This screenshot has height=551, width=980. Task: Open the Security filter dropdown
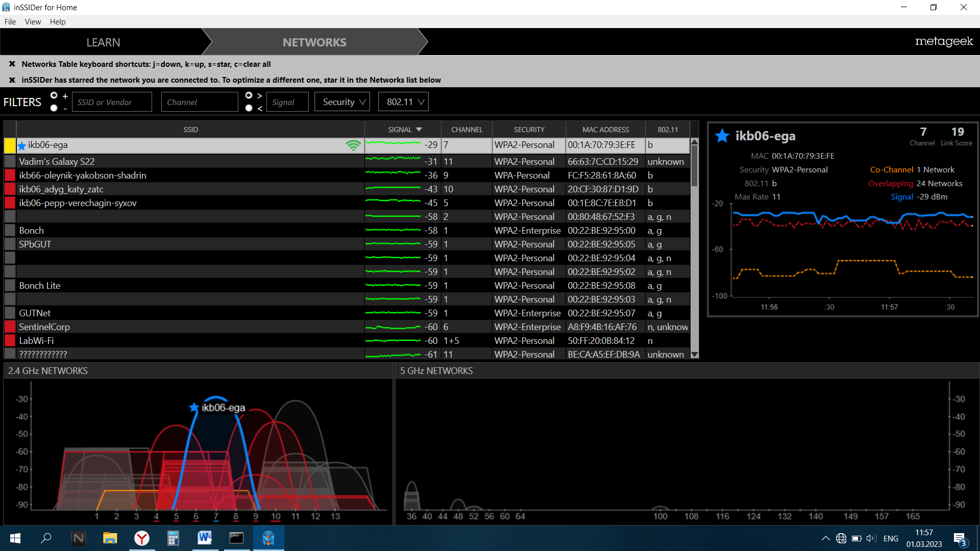(x=342, y=102)
